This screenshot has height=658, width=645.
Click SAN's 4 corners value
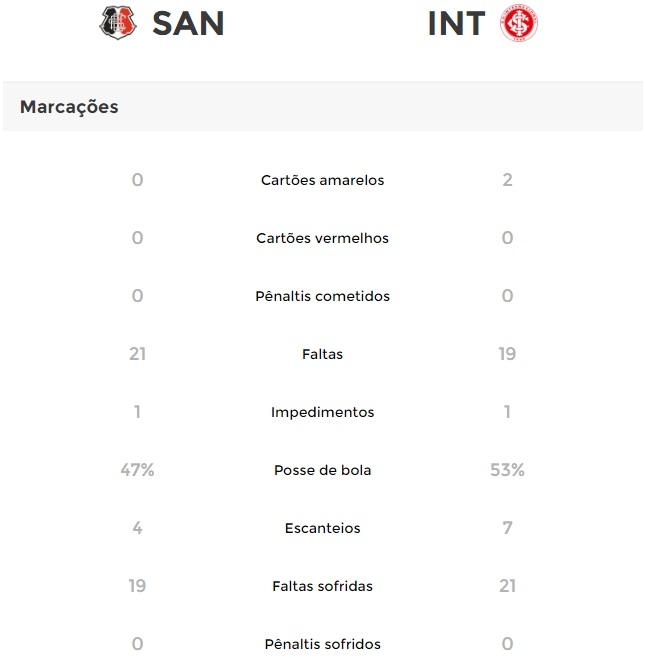tap(137, 528)
